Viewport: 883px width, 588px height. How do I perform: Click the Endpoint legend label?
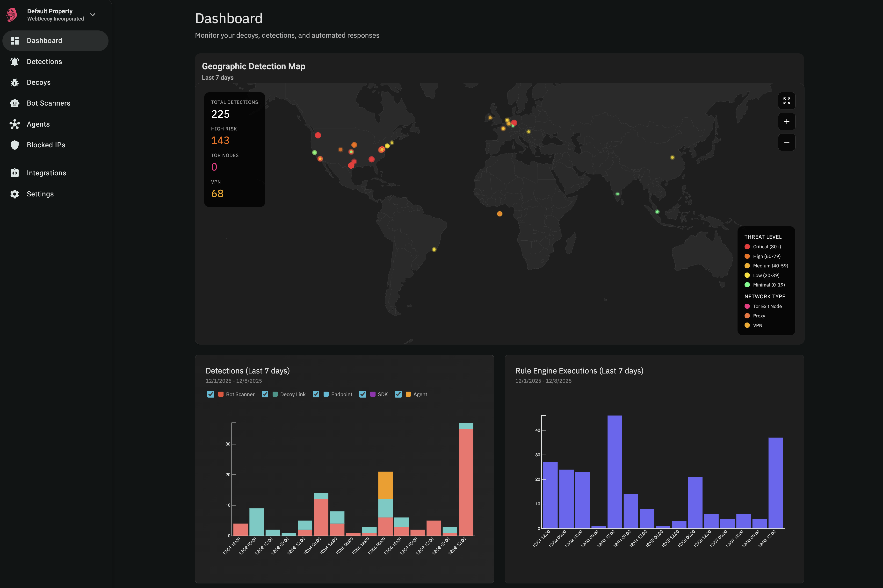point(341,394)
